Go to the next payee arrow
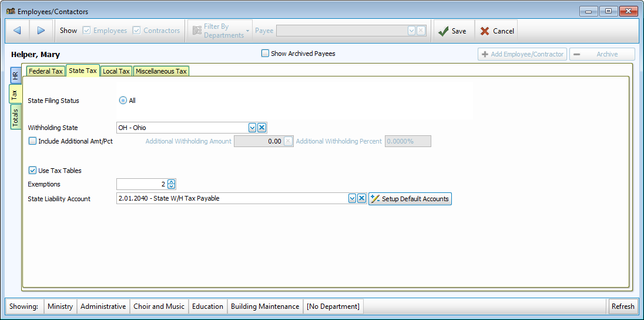This screenshot has height=320, width=644. pyautogui.click(x=41, y=31)
